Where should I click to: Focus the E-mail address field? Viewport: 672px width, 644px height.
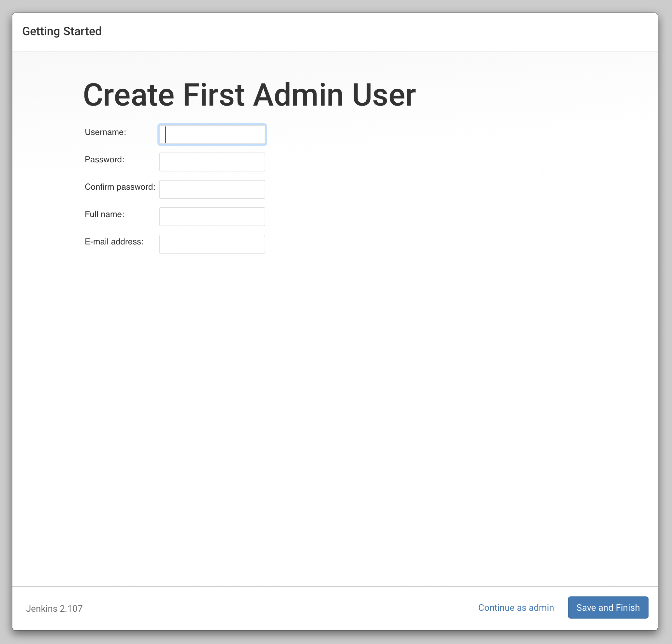pos(212,244)
